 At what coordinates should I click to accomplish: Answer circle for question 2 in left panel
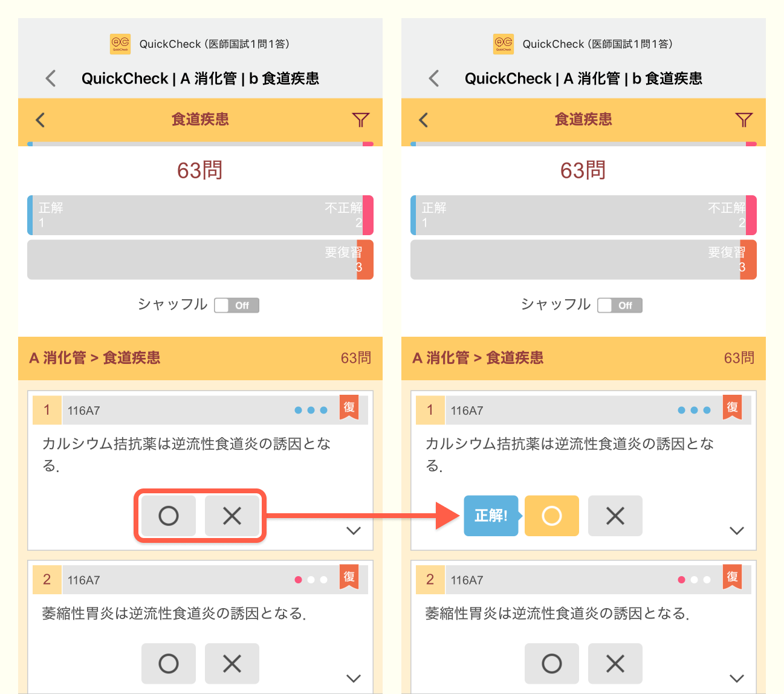(169, 664)
